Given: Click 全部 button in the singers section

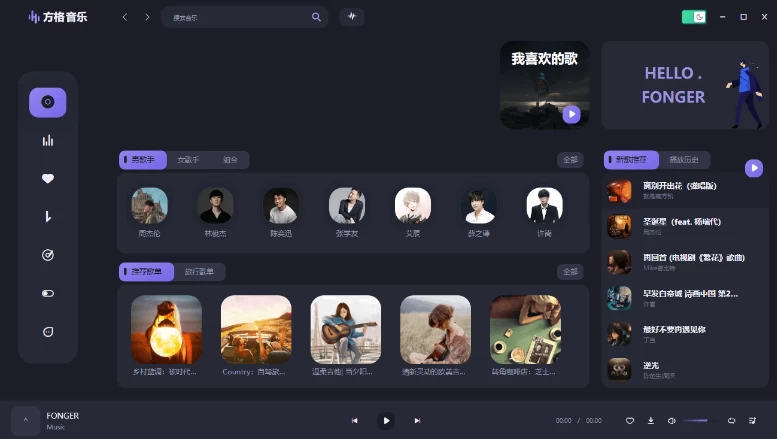Looking at the screenshot, I should (x=570, y=160).
